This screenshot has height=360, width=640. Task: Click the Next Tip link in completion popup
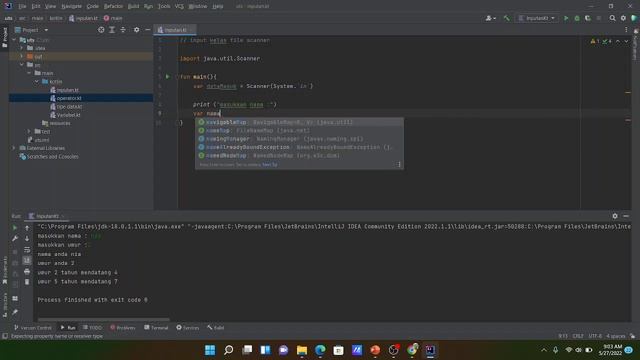click(x=270, y=164)
